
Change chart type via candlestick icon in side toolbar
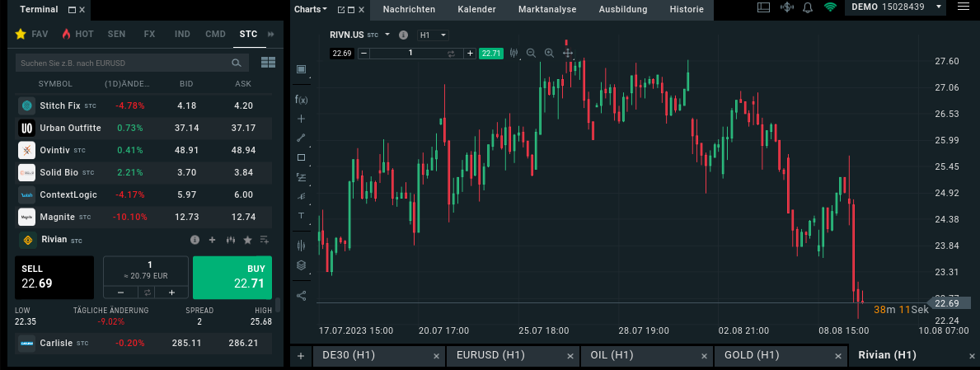click(301, 246)
